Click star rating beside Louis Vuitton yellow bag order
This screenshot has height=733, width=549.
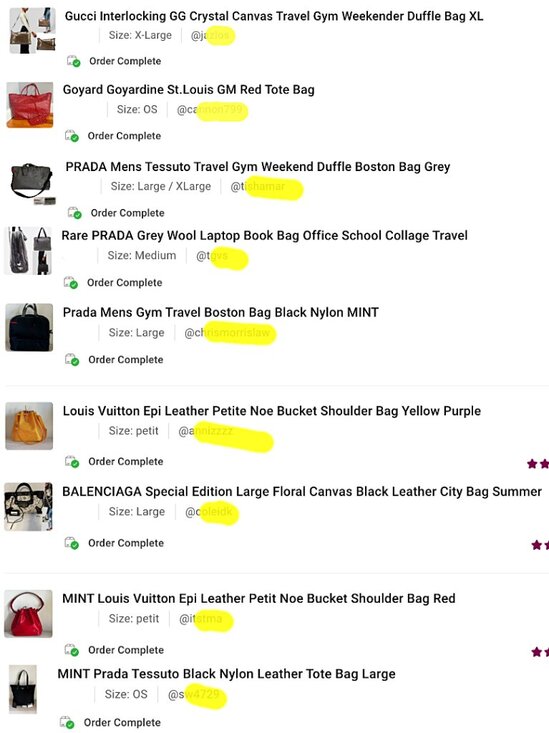point(538,464)
